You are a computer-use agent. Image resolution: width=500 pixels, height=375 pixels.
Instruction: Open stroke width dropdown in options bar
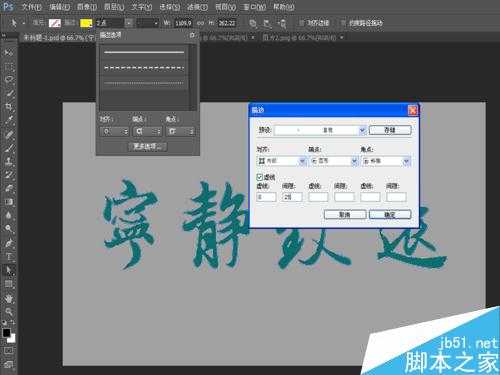coord(129,23)
